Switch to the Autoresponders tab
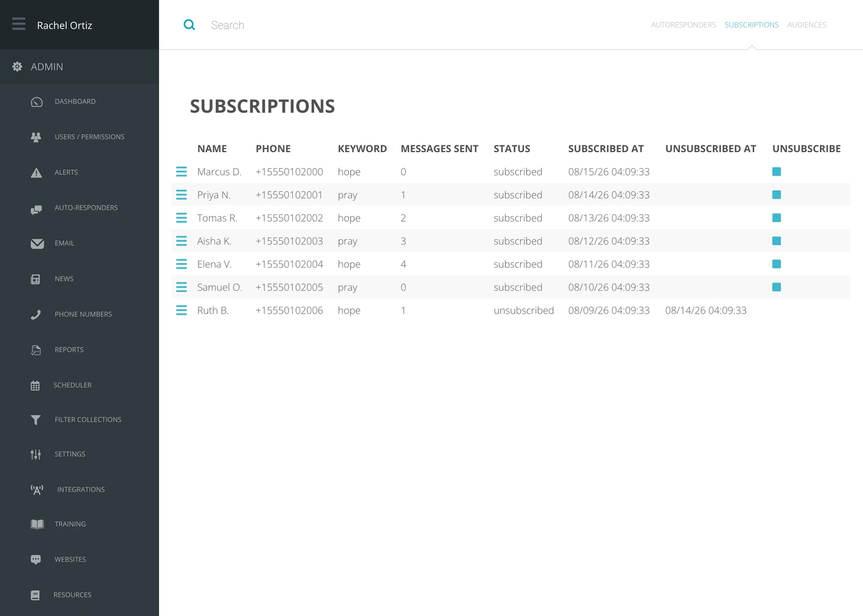This screenshot has height=616, width=863. 683,25
